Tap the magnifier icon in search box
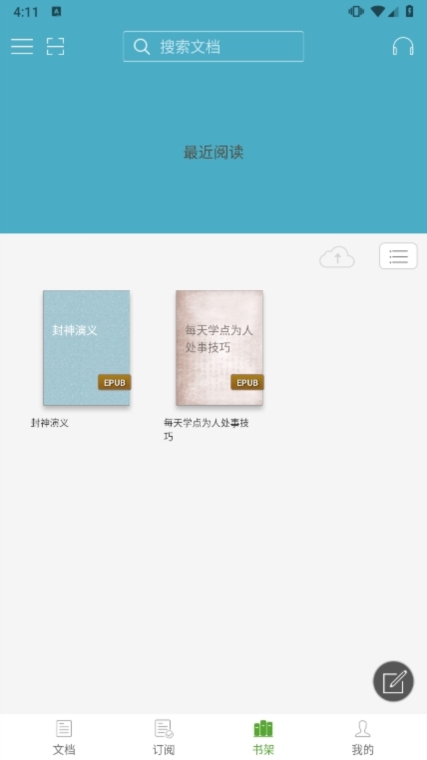Image resolution: width=427 pixels, height=760 pixels. tap(142, 47)
